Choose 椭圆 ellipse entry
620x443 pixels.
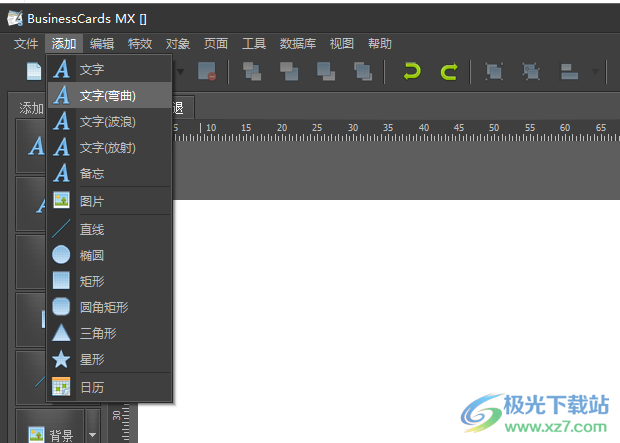[110, 255]
